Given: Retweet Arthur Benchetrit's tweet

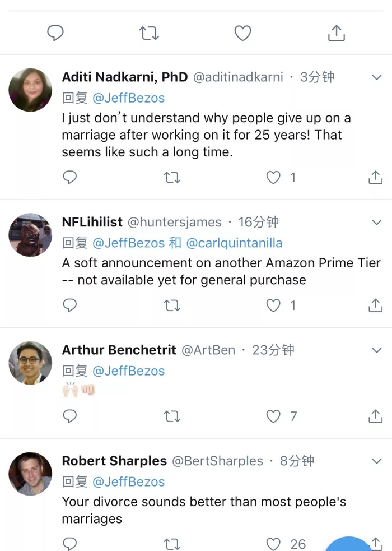Looking at the screenshot, I should pyautogui.click(x=171, y=416).
